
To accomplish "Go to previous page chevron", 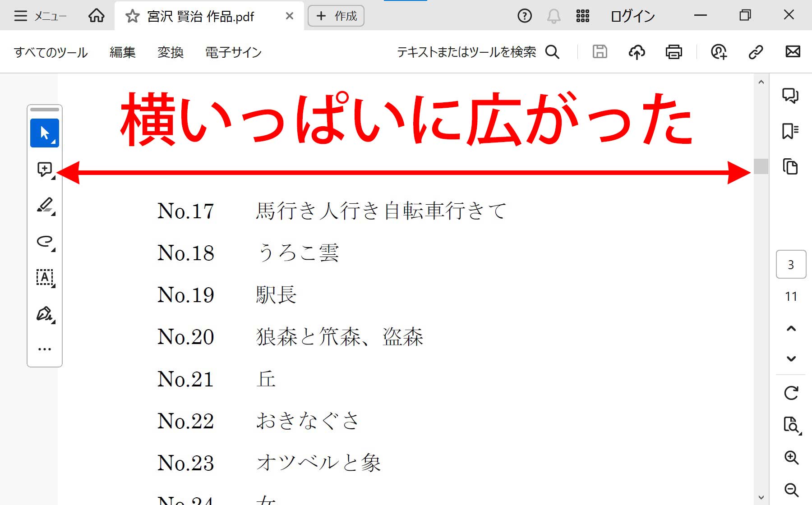I will 791,328.
